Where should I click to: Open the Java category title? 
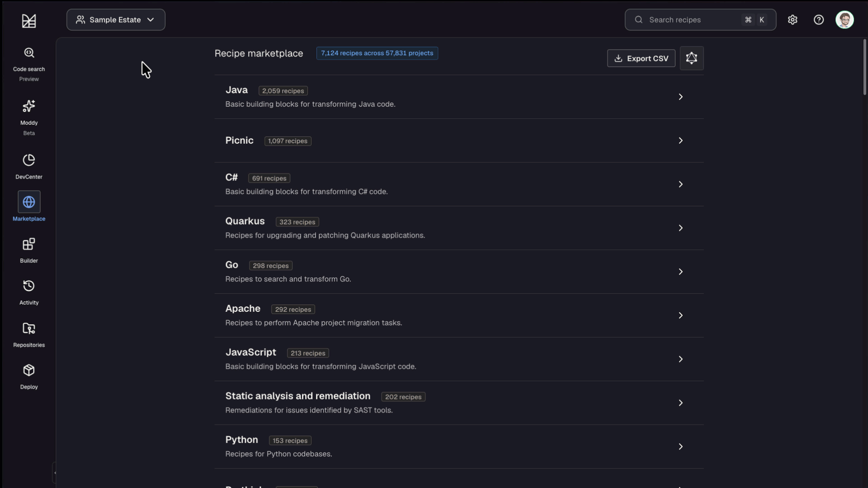[x=236, y=90]
